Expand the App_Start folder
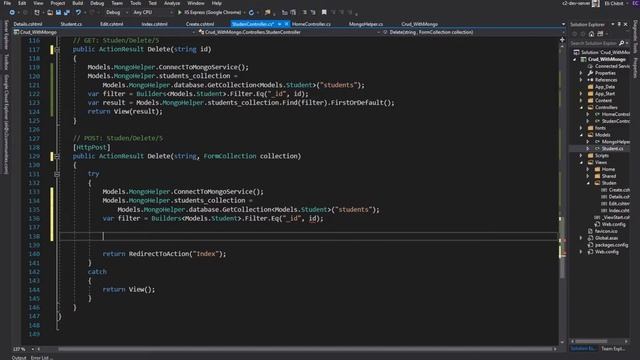The image size is (640, 360). click(x=581, y=94)
